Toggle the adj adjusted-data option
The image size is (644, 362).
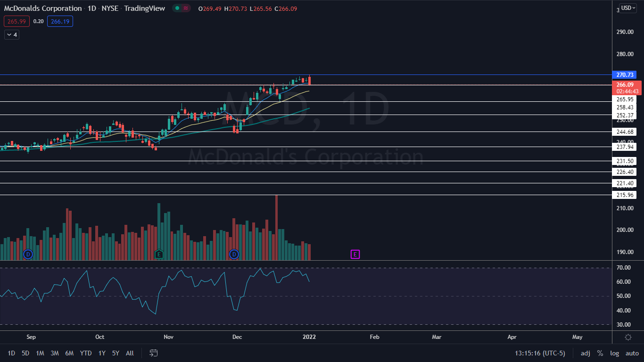tap(585, 353)
